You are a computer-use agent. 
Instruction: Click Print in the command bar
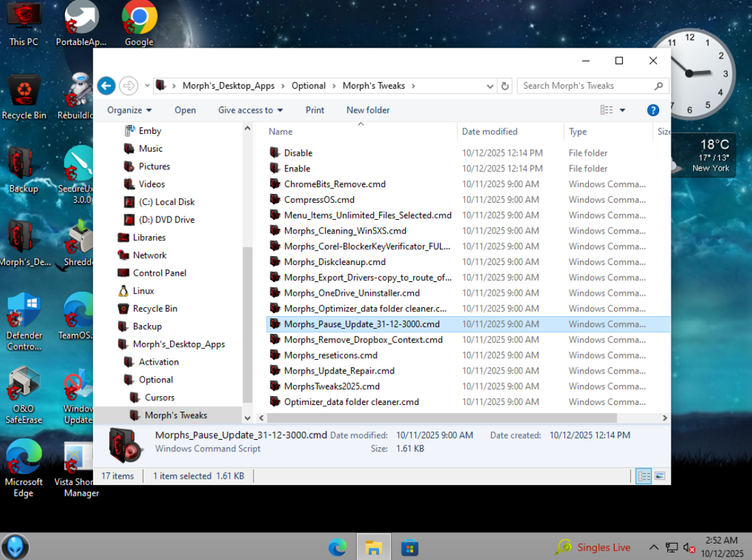click(315, 110)
